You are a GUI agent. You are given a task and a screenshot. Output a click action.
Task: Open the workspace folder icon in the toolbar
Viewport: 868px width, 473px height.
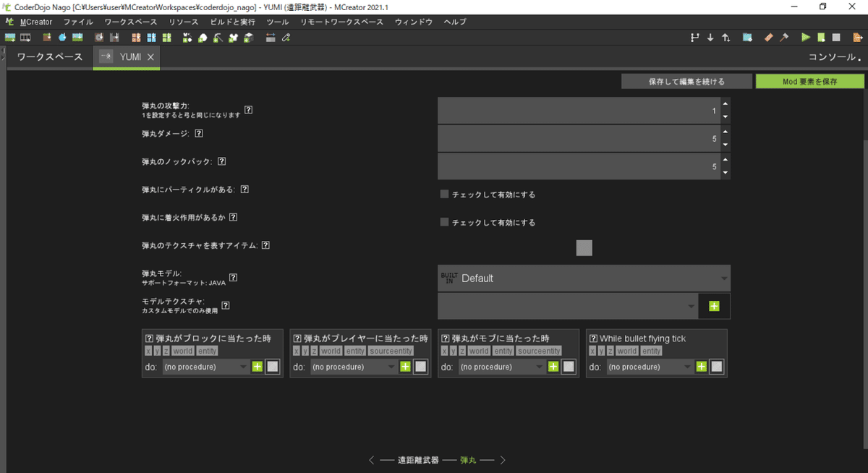tap(746, 37)
